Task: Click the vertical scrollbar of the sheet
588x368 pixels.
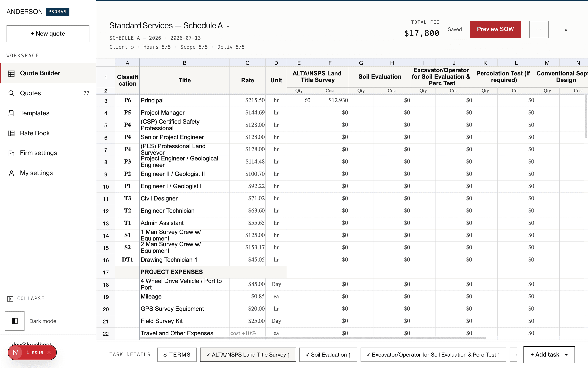Action: click(586, 116)
